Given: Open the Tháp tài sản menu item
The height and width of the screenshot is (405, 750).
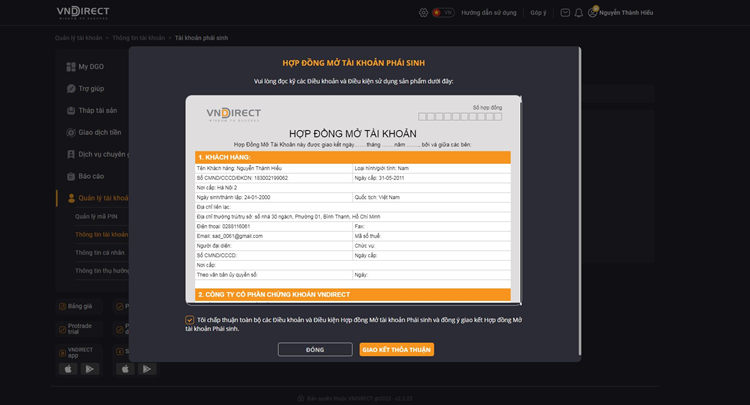Looking at the screenshot, I should click(x=98, y=110).
